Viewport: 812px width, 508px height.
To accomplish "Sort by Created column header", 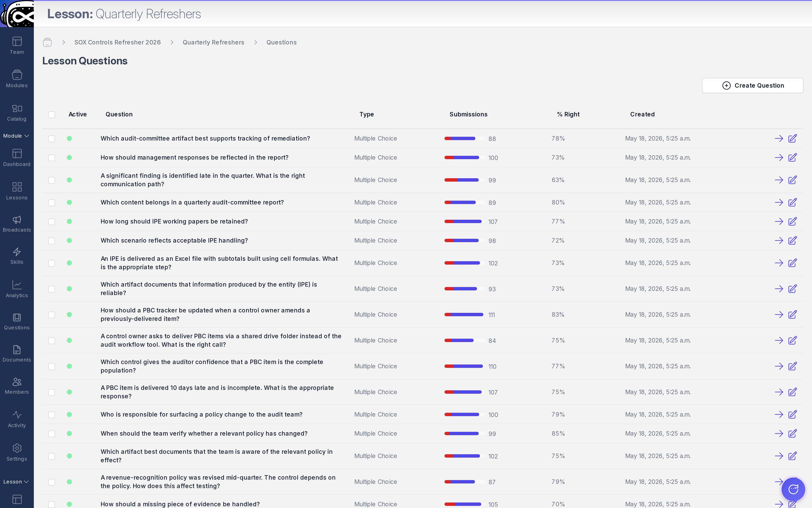I will (x=642, y=114).
